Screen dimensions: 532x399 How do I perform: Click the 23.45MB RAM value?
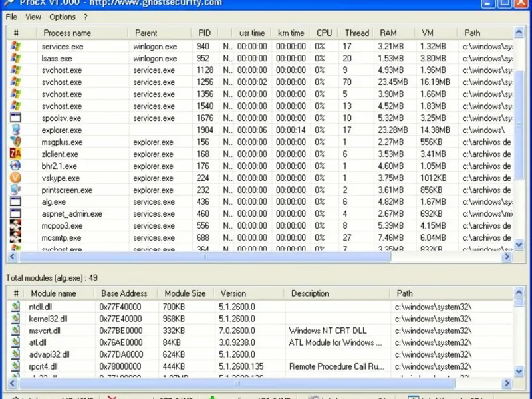[393, 82]
